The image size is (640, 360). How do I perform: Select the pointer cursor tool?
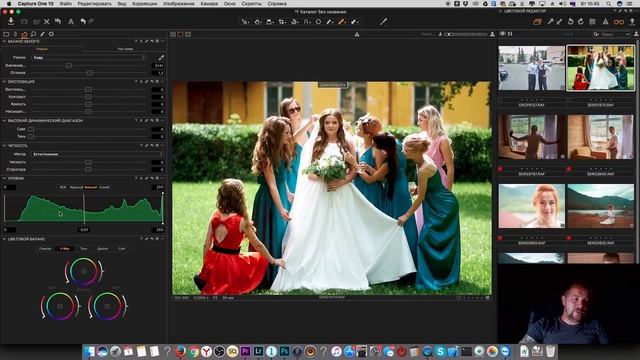[245, 22]
